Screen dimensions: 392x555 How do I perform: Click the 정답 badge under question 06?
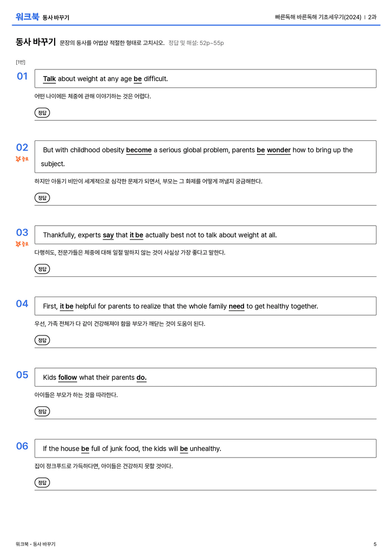point(42,482)
